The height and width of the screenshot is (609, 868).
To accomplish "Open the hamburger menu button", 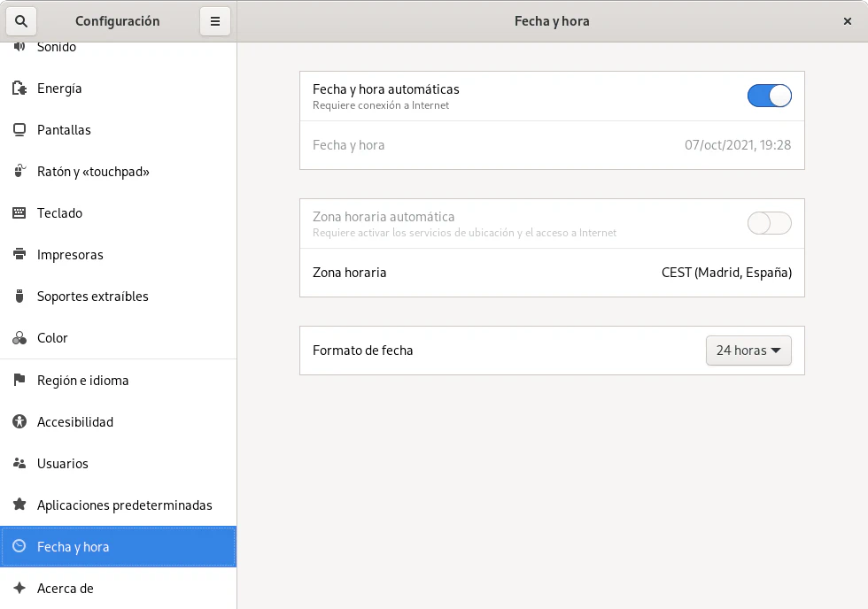I will click(214, 21).
